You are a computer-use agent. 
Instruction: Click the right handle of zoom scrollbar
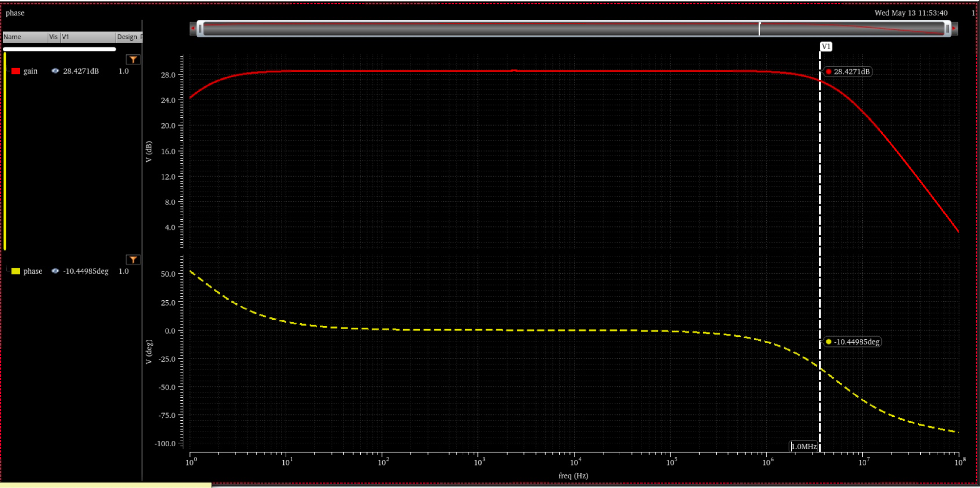[947, 28]
